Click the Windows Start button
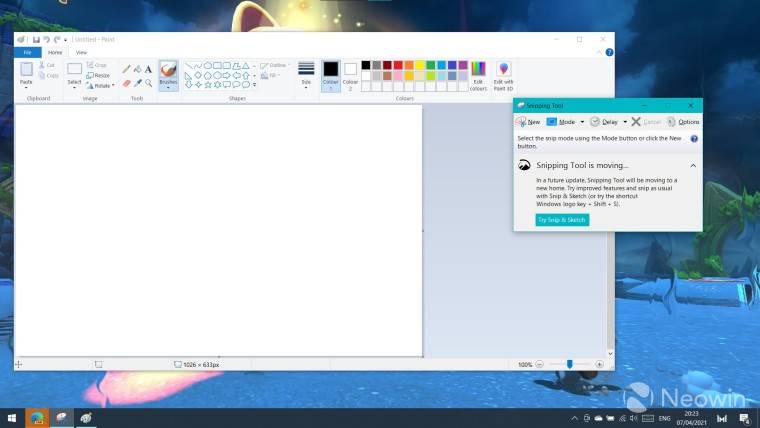The height and width of the screenshot is (428, 760). pyautogui.click(x=12, y=418)
